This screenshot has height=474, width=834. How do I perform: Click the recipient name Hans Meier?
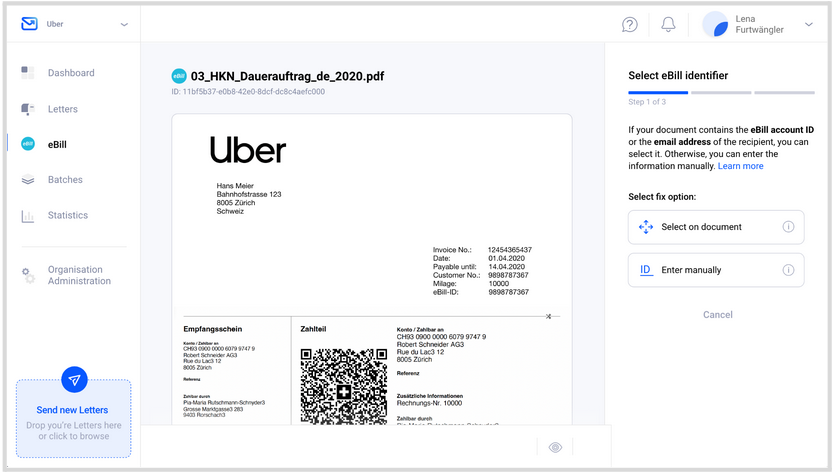pos(235,186)
